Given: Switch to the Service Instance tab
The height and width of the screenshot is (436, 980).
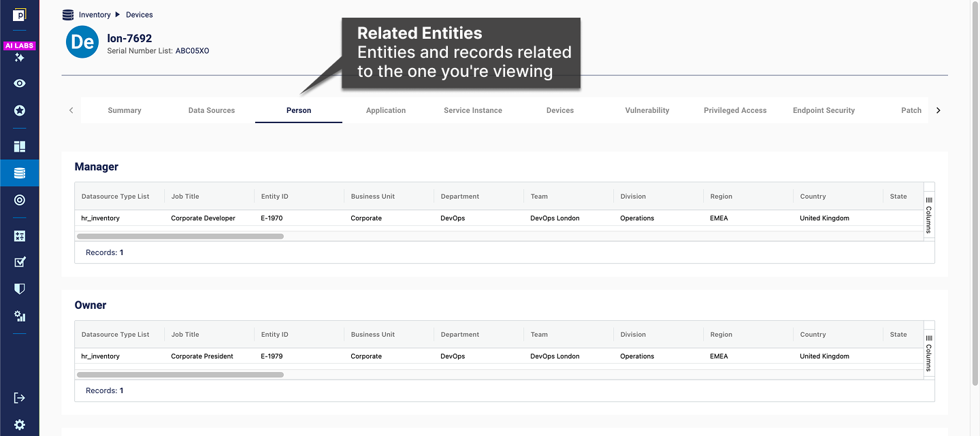Looking at the screenshot, I should pos(473,110).
